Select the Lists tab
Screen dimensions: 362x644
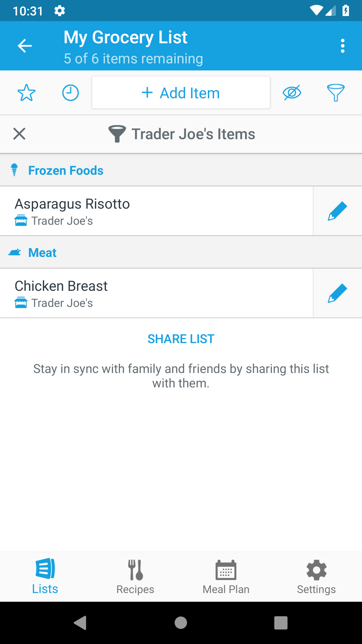pyautogui.click(x=45, y=577)
